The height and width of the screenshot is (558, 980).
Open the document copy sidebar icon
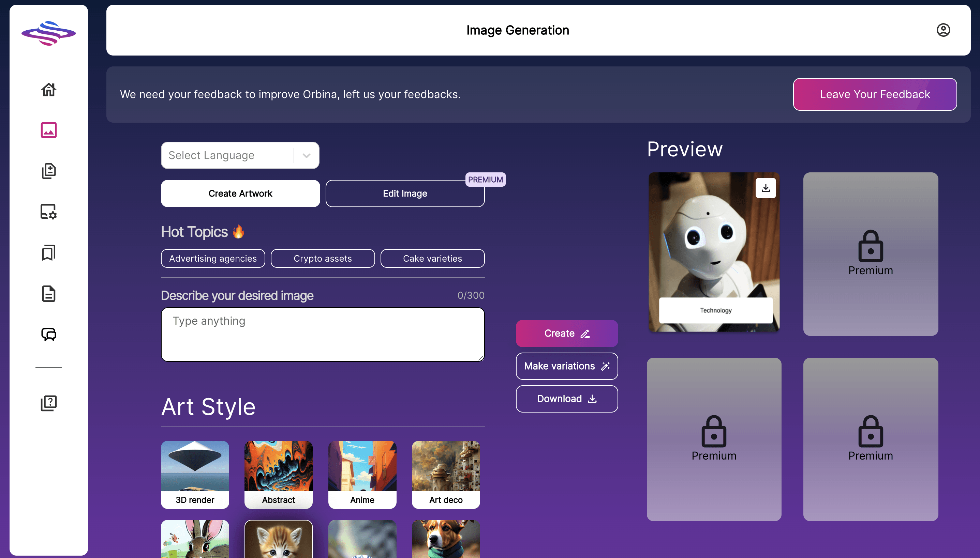[49, 171]
